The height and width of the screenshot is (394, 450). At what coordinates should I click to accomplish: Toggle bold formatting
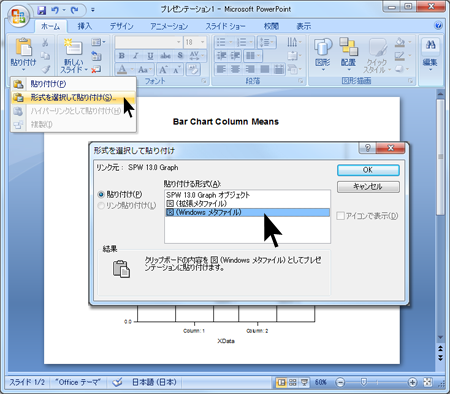click(122, 56)
